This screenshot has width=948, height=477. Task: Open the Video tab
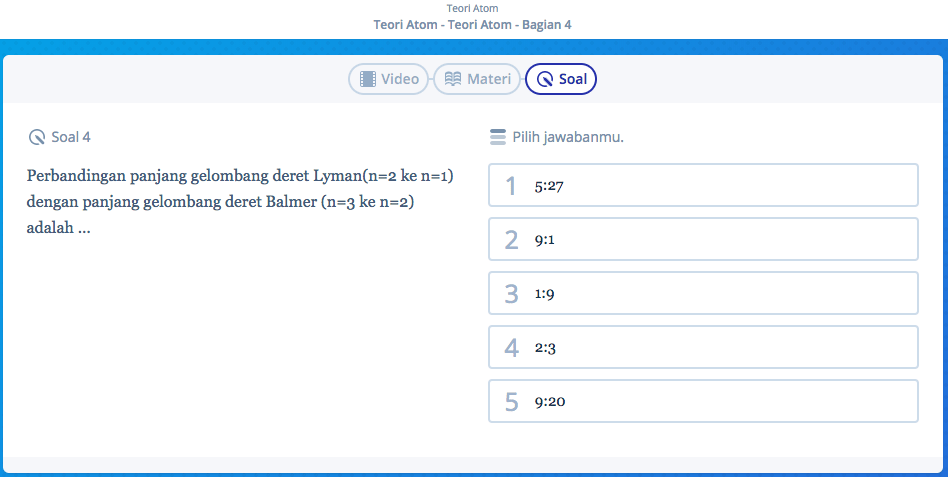(x=389, y=79)
